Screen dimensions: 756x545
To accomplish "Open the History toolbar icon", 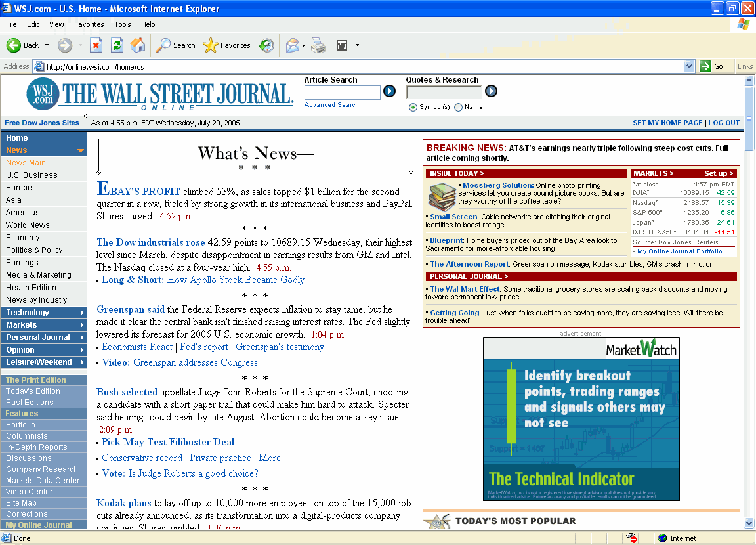I will (x=266, y=45).
